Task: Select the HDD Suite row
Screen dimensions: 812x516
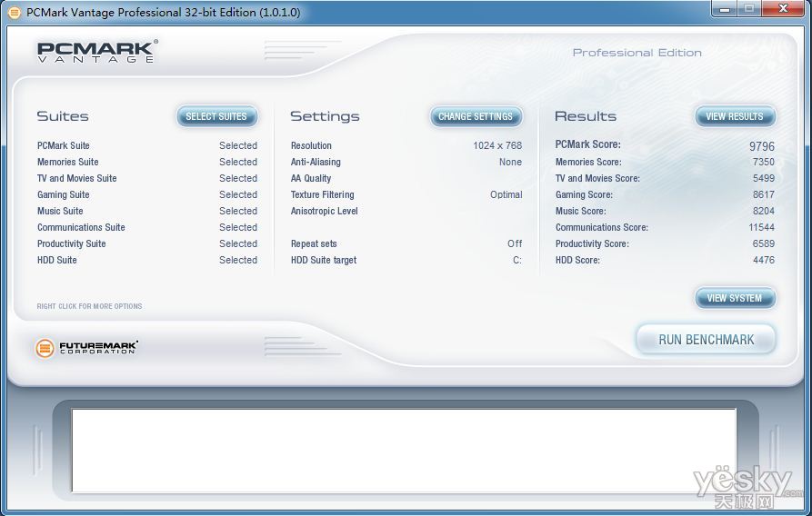Action: pyautogui.click(x=147, y=260)
